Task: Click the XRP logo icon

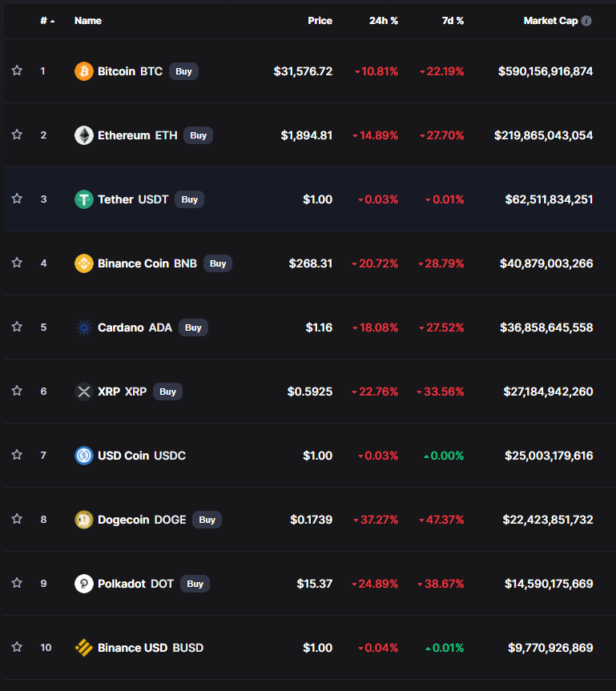Action: [84, 392]
